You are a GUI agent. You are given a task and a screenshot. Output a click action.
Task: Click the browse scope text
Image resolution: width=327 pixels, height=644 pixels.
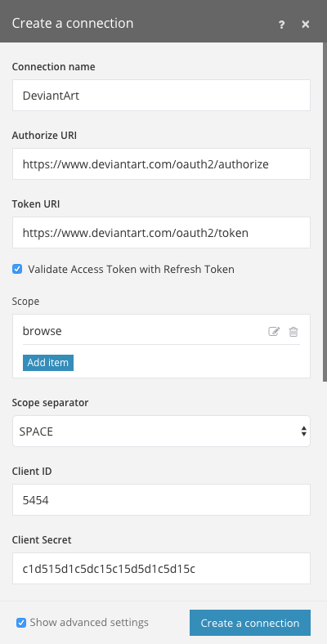[42, 331]
